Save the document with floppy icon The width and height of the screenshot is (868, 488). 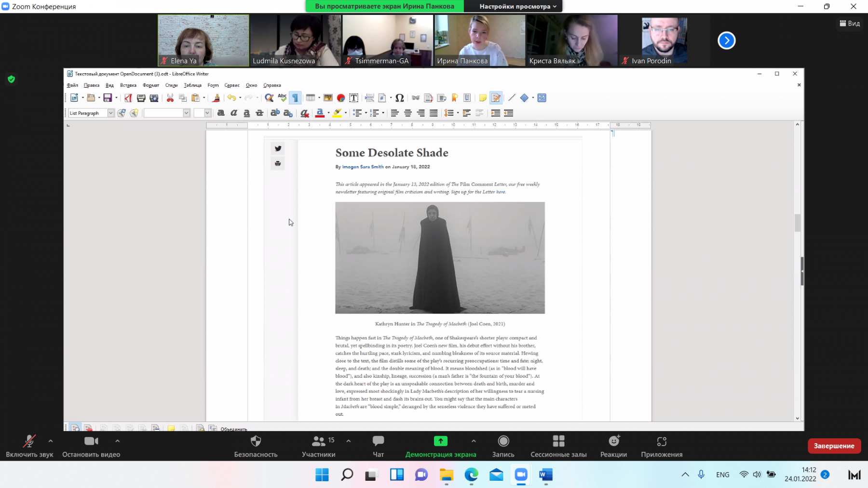click(108, 98)
